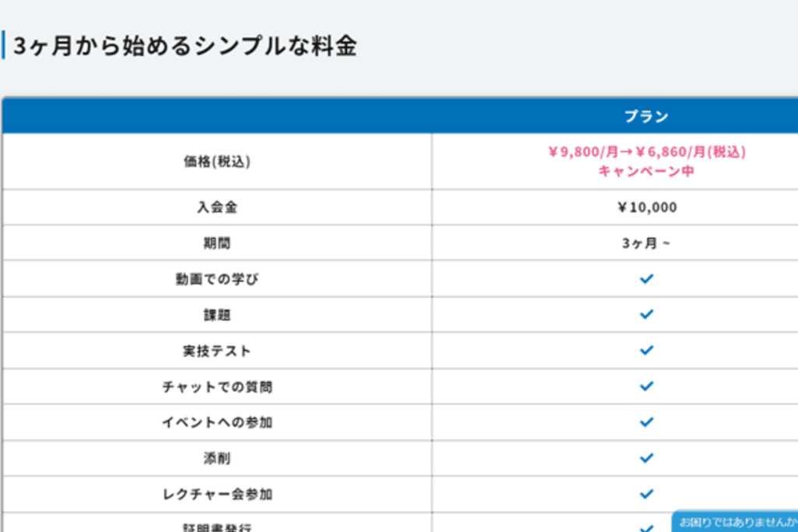Open the お困りではありませんか help chat widget
The width and height of the screenshot is (798, 532).
[735, 521]
